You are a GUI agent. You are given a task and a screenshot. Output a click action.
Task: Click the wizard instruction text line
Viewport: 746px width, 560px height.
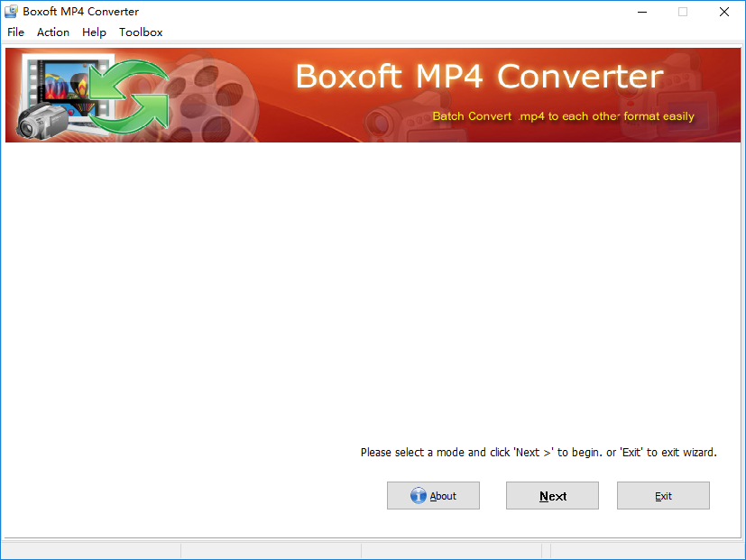click(x=539, y=452)
